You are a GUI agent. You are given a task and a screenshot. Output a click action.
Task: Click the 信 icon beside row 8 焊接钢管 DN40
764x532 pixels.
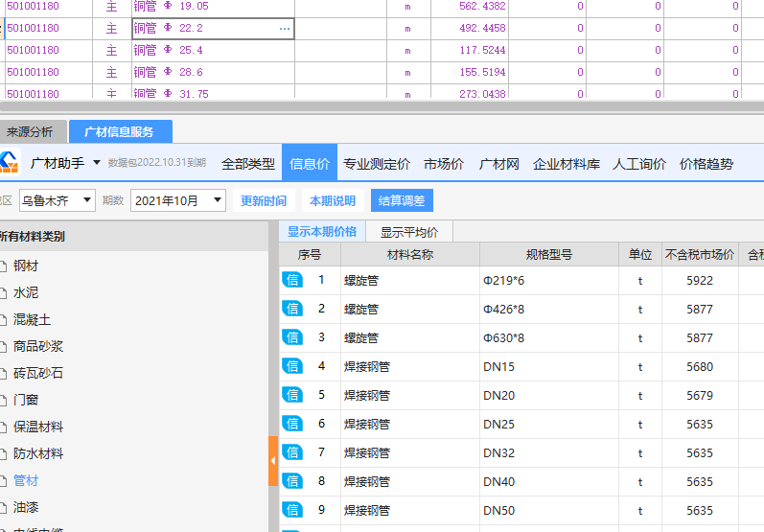[x=292, y=481]
